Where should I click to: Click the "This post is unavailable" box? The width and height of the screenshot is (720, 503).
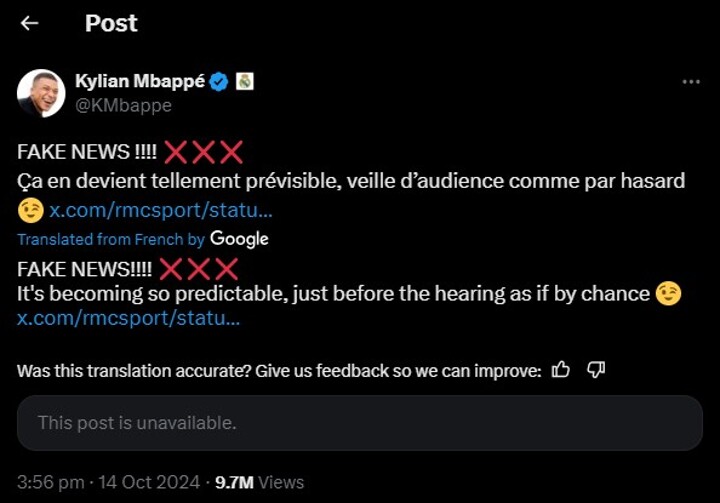tap(360, 423)
